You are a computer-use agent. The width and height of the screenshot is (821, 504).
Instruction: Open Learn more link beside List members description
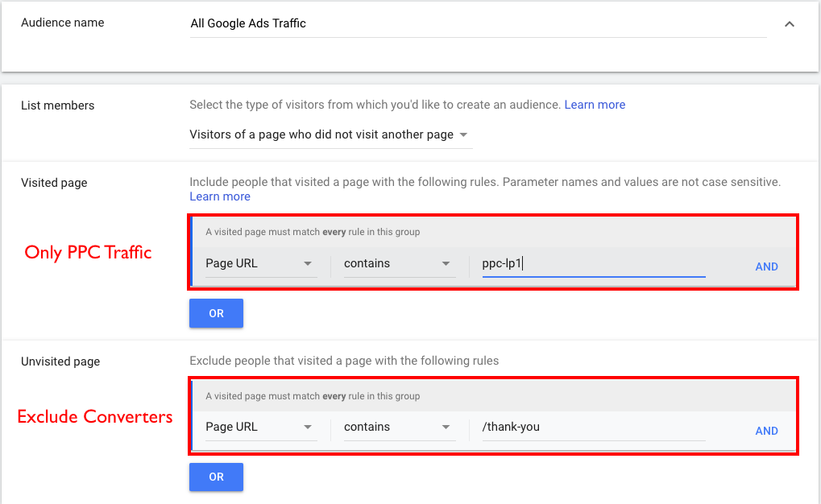tap(595, 105)
